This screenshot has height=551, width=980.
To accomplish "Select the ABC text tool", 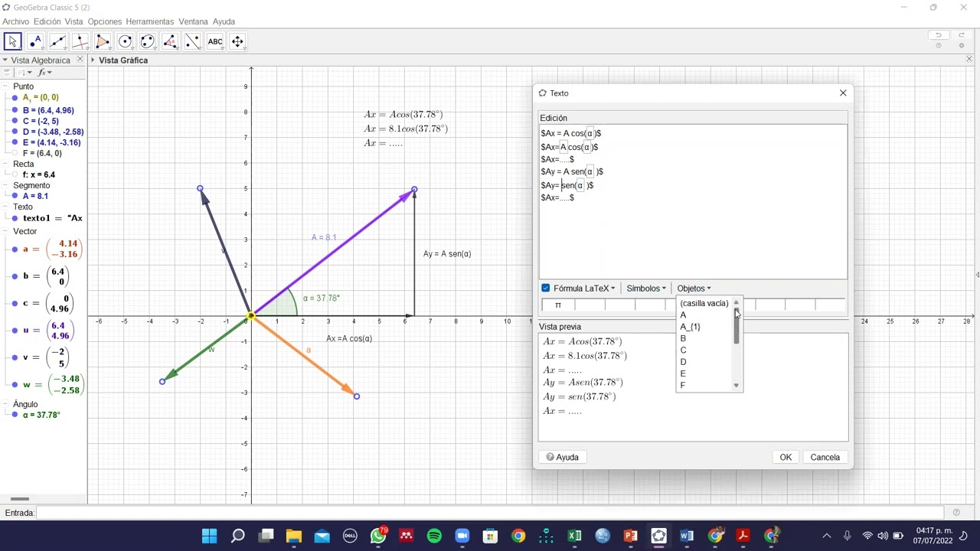I will [215, 41].
